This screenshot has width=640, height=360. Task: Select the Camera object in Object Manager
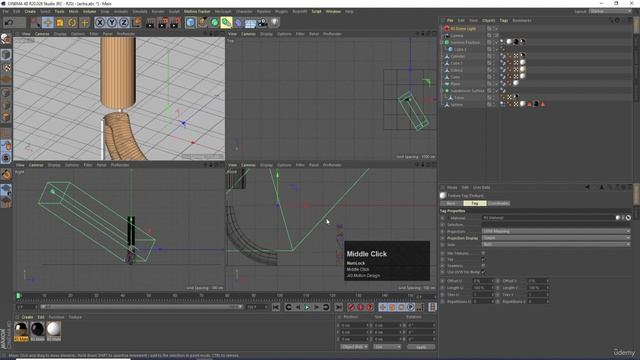457,36
